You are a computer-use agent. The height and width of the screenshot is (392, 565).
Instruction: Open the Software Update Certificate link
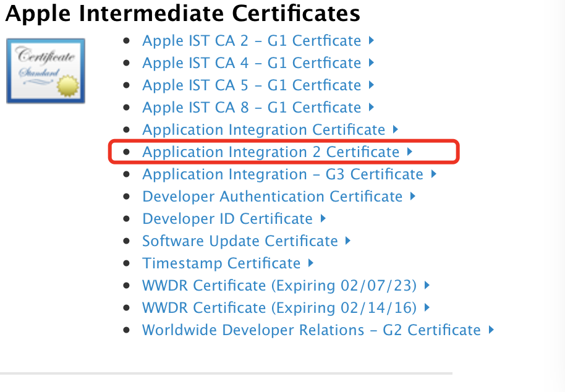240,241
